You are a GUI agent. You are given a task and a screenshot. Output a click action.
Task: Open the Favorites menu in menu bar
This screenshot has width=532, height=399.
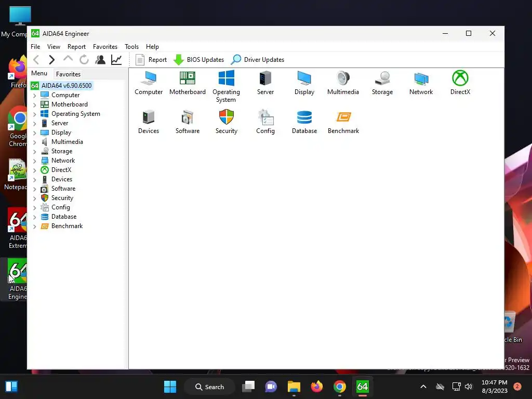pos(105,46)
